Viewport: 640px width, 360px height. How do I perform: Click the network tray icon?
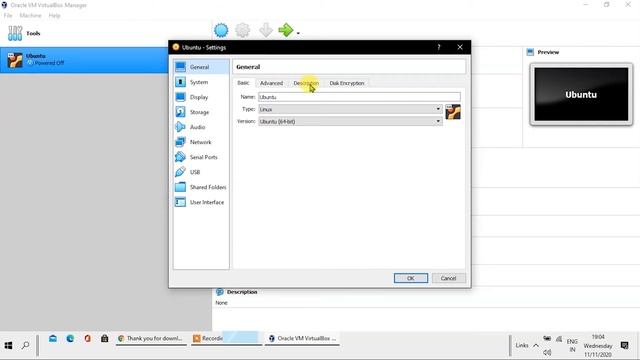point(559,339)
